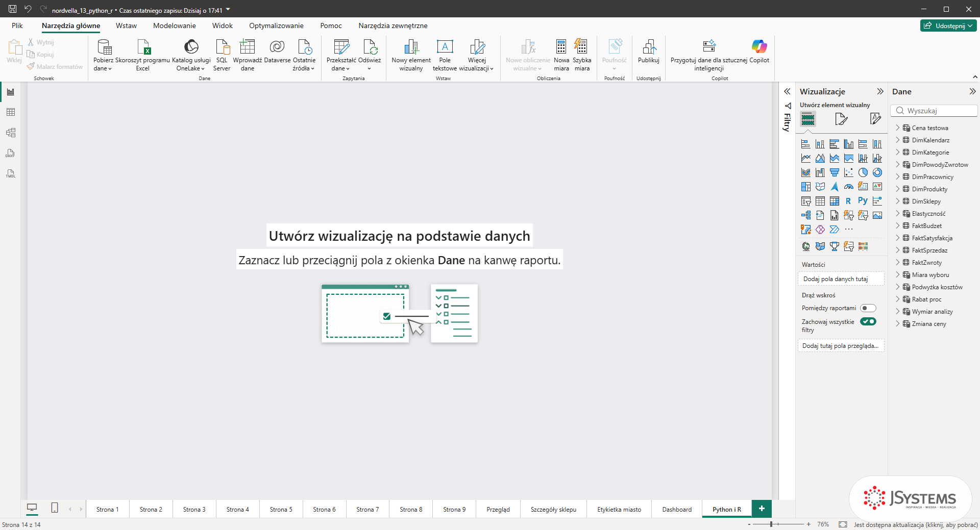Switch to the Strona 5 page tab
This screenshot has height=530, width=980.
pyautogui.click(x=281, y=509)
